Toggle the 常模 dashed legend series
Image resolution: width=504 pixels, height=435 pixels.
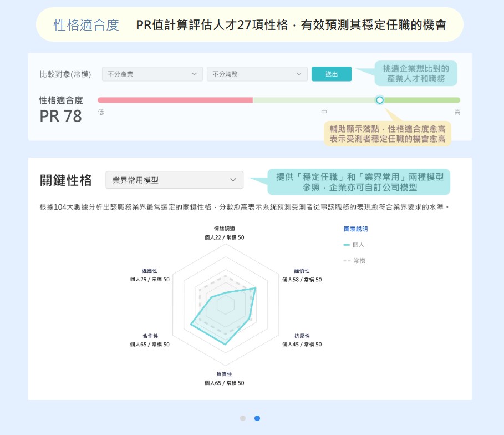[x=354, y=261]
